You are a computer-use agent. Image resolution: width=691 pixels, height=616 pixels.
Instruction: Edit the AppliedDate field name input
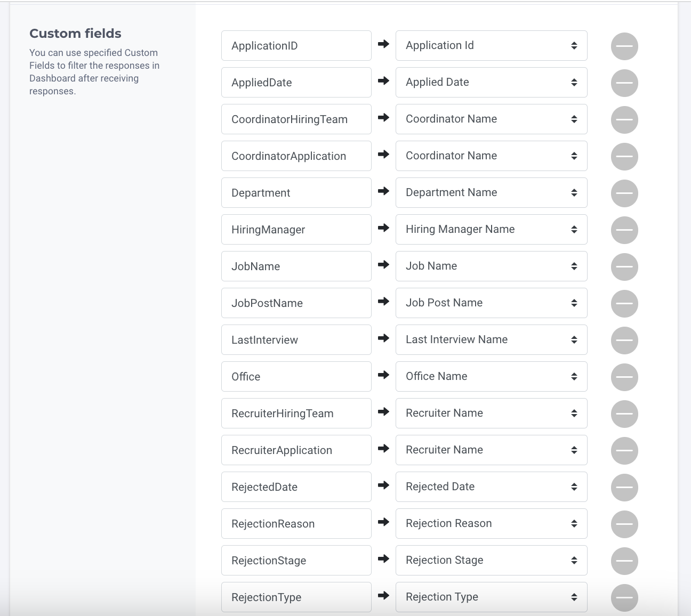[x=296, y=82]
